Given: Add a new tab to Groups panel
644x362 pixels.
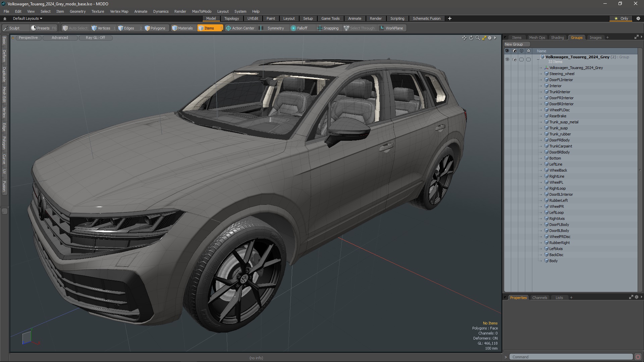Looking at the screenshot, I should click(607, 38).
